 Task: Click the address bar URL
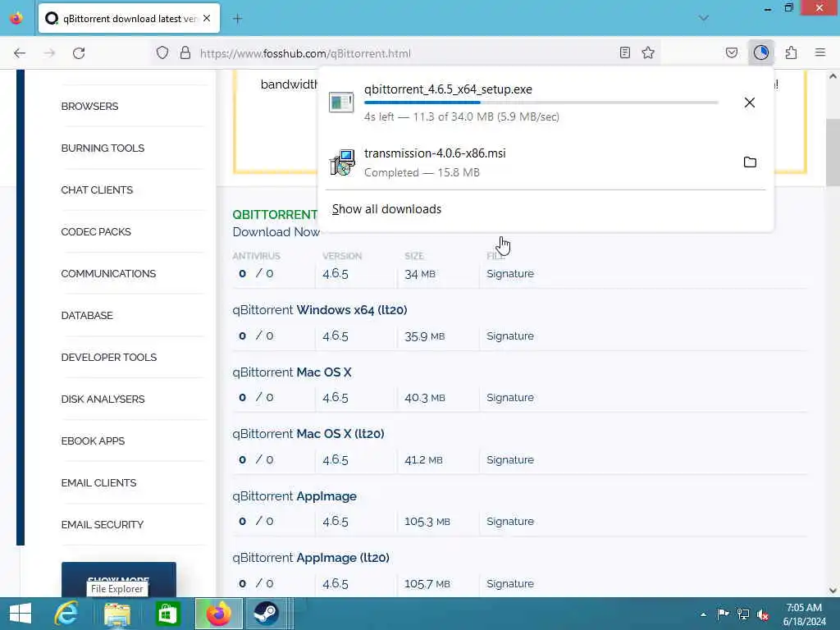click(x=305, y=53)
